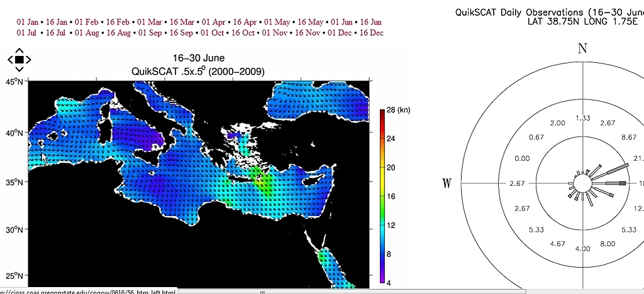Click the "16–30 June" map title
The image size is (644, 294).
click(198, 58)
